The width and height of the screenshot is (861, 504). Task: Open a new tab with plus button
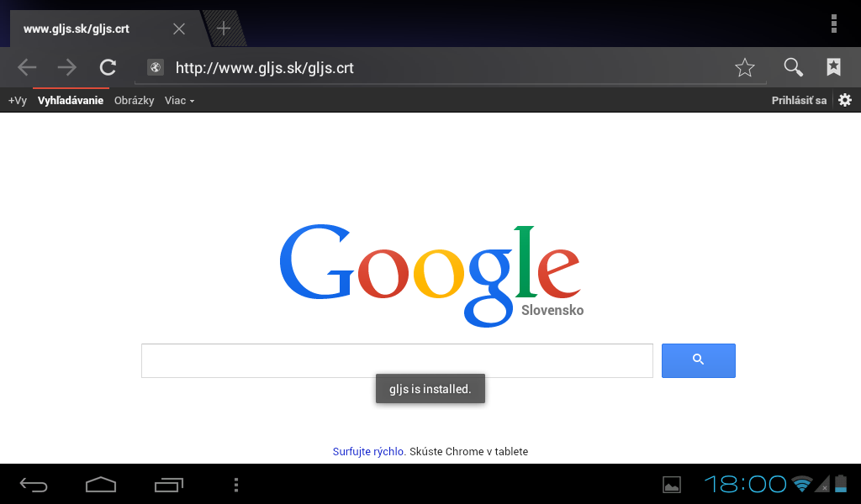(x=224, y=28)
